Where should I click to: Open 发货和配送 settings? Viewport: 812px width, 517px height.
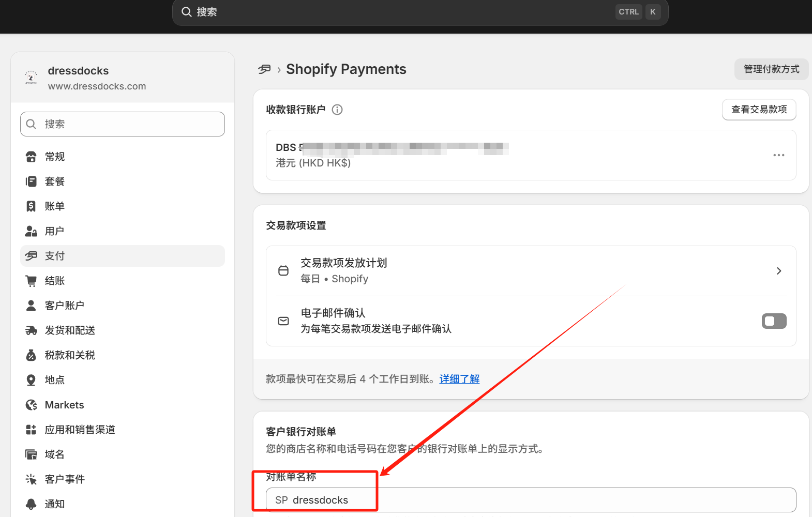coord(123,330)
